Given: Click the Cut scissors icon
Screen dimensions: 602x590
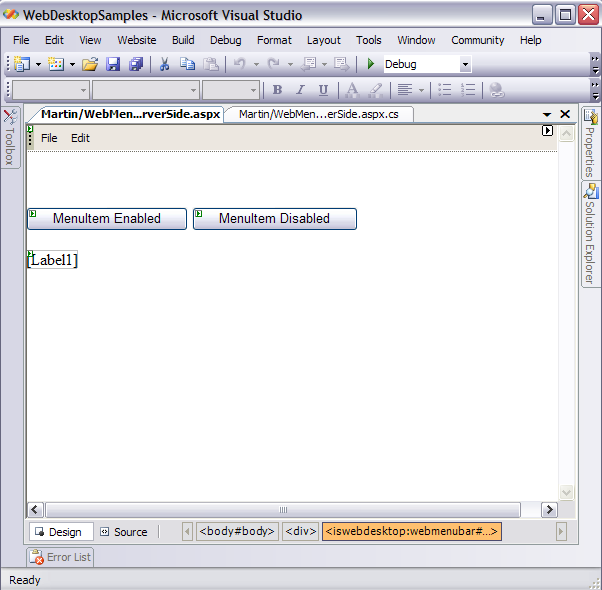Looking at the screenshot, I should [x=165, y=64].
